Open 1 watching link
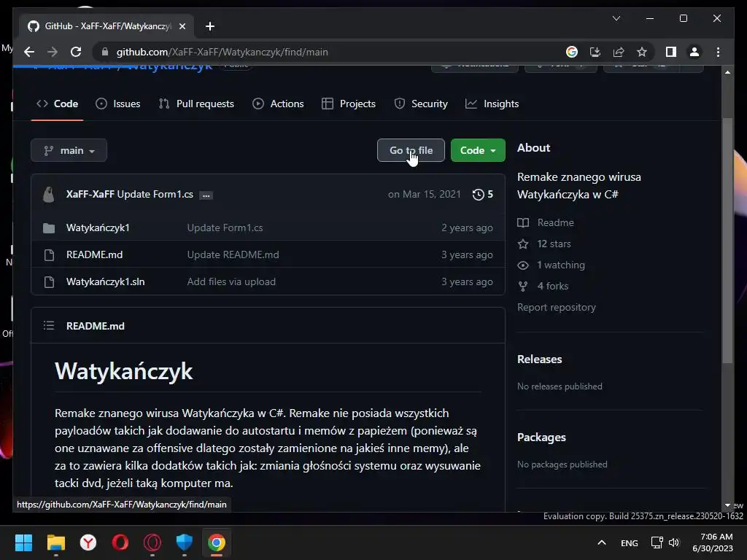This screenshot has width=747, height=560. [551, 265]
